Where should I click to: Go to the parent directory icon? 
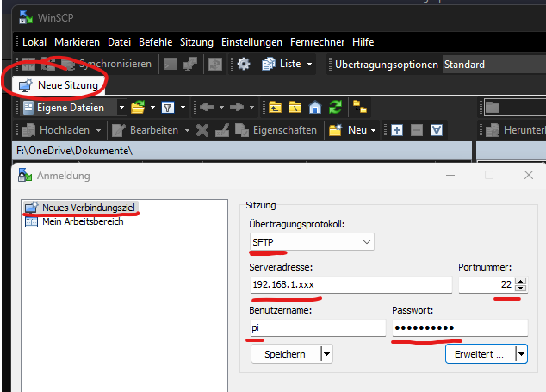(x=275, y=108)
